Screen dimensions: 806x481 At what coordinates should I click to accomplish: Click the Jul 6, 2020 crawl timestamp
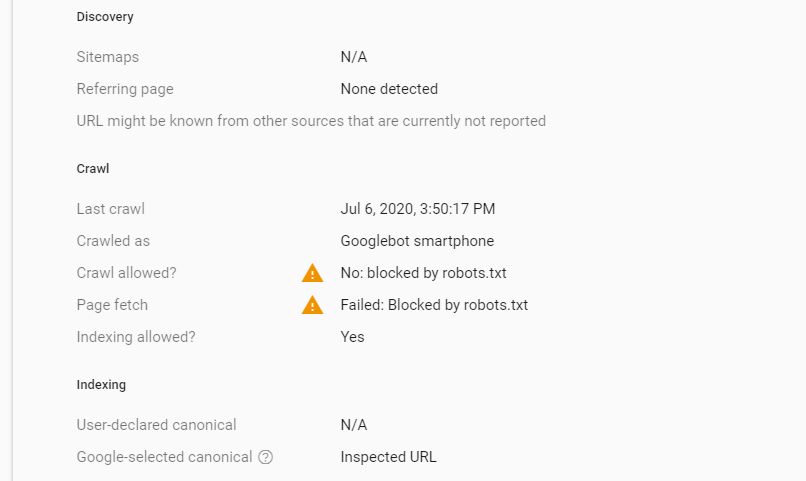pyautogui.click(x=418, y=209)
